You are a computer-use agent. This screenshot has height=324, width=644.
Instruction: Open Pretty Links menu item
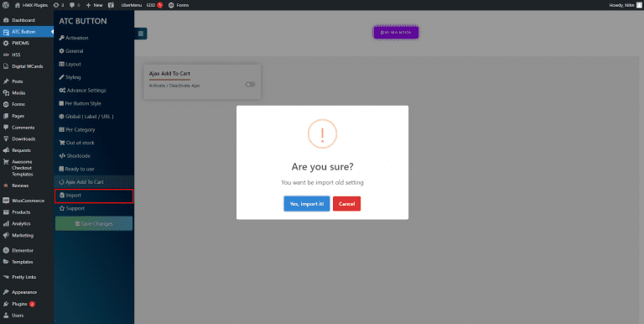pos(27,277)
